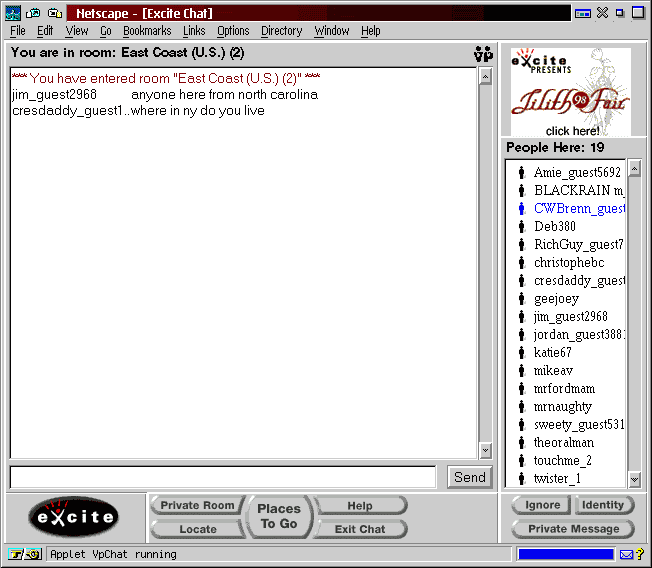Image resolution: width=652 pixels, height=568 pixels.
Task: Click the third title bar folder icon
Action: point(55,13)
